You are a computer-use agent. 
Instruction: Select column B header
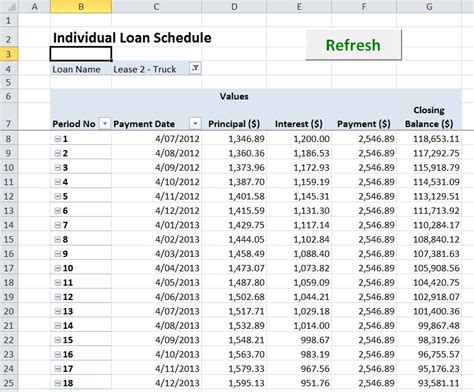pos(81,6)
